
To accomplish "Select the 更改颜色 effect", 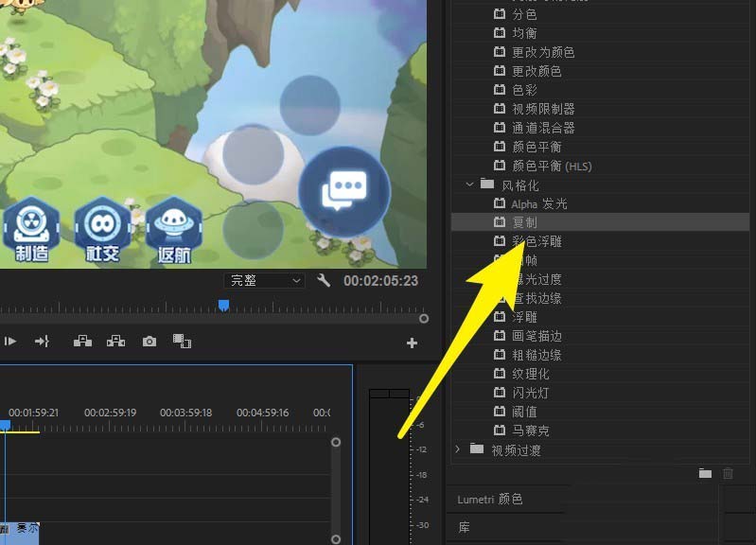I will point(537,71).
